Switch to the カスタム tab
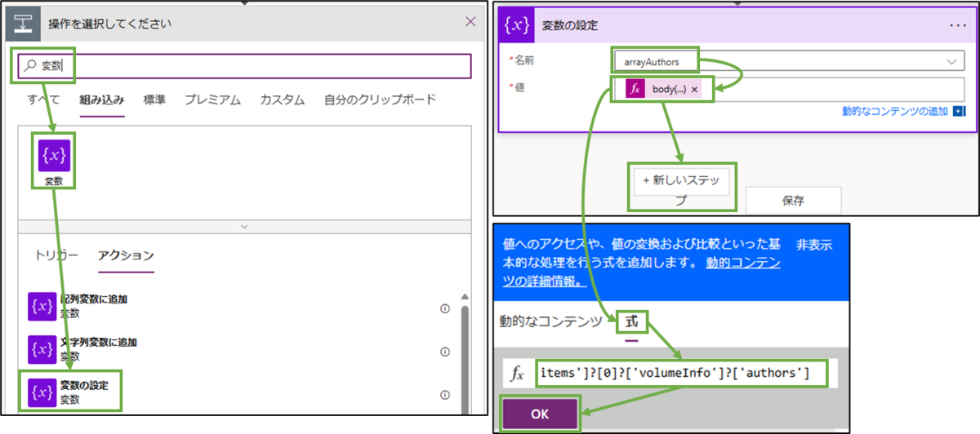 pos(283,100)
